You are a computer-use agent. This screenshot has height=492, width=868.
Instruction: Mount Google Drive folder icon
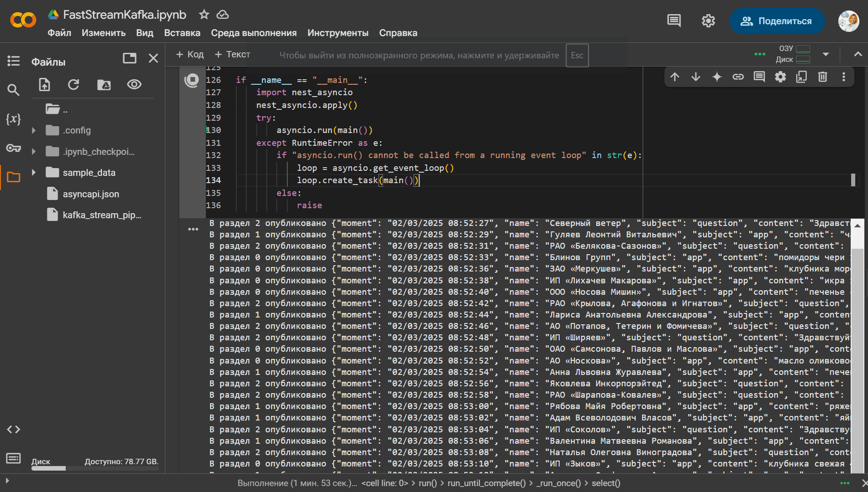104,85
